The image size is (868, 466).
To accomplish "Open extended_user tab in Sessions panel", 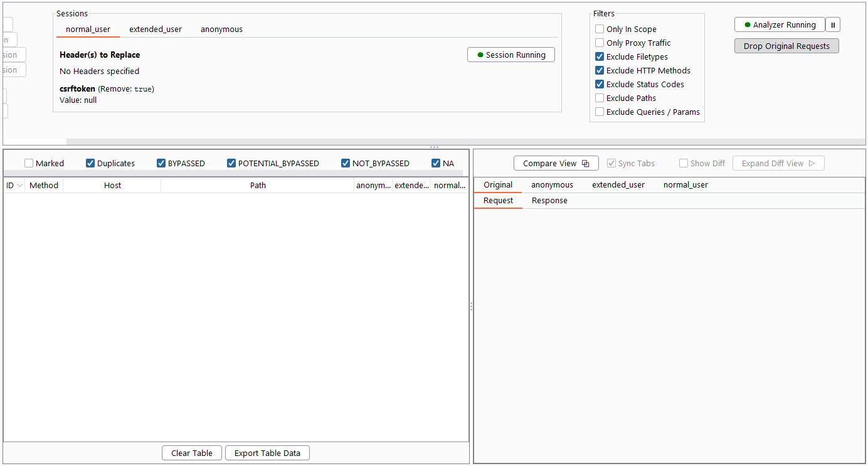I will tap(156, 29).
